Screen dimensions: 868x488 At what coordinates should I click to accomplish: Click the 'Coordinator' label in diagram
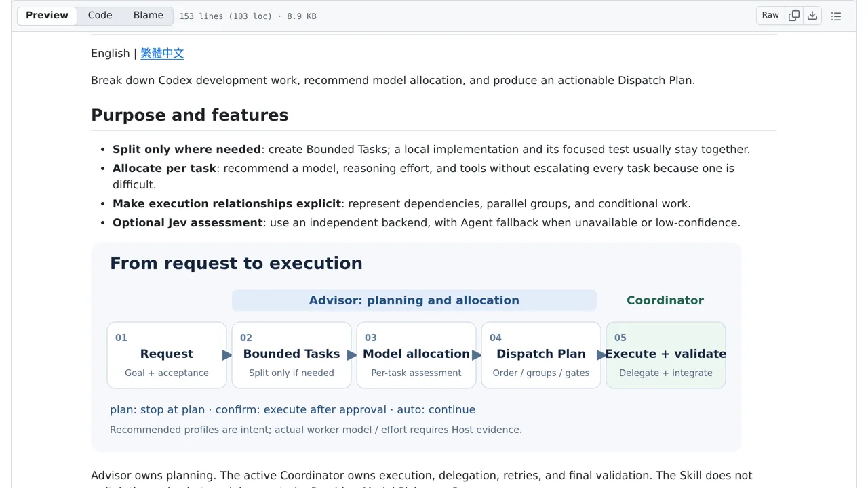665,300
